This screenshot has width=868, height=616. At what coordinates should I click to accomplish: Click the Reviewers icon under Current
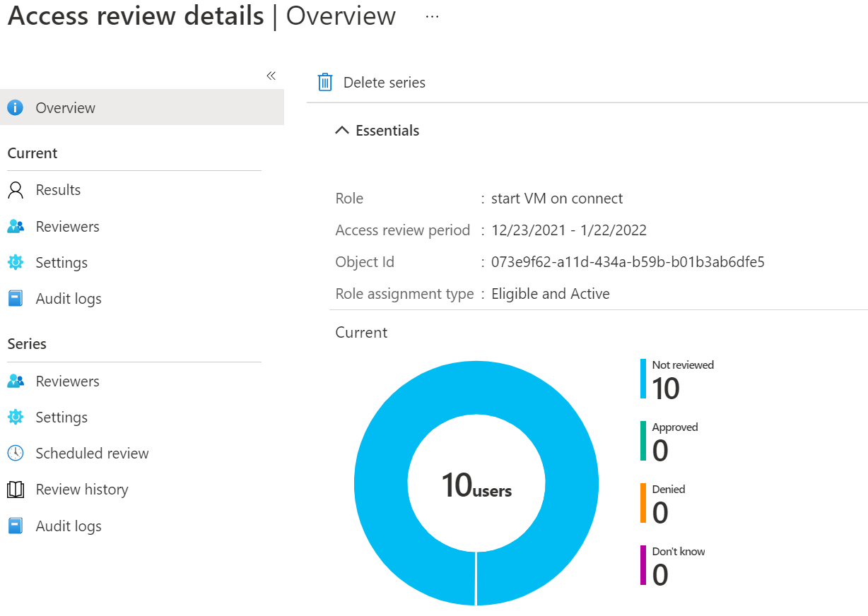tap(16, 227)
